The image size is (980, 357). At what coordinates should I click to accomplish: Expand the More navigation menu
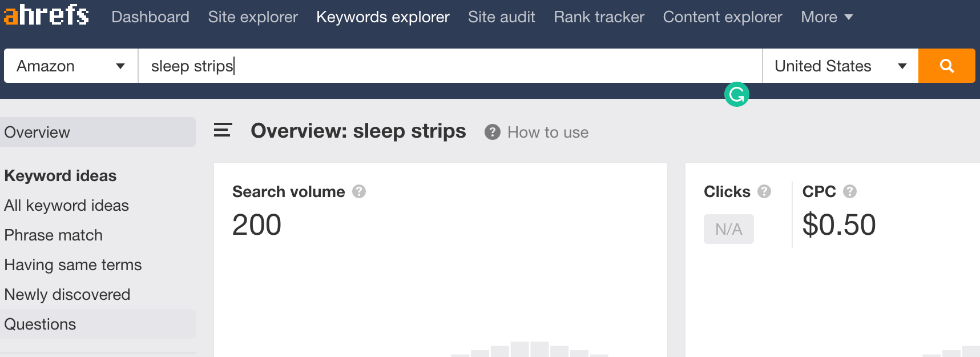pyautogui.click(x=826, y=17)
